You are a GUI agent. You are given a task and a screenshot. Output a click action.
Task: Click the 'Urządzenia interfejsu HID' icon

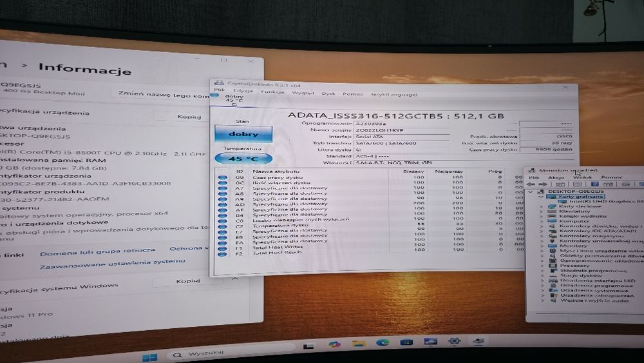[553, 280]
